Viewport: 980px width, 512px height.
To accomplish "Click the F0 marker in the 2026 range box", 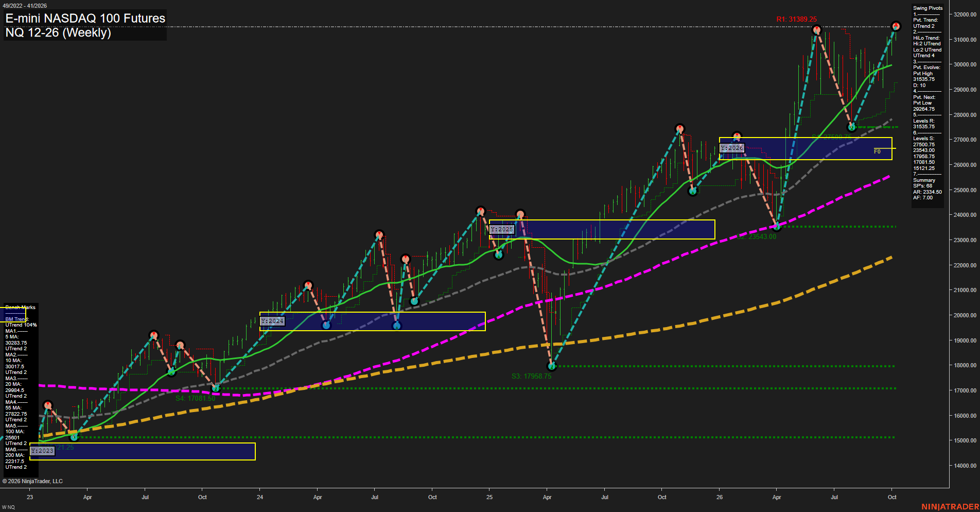I will coord(877,151).
